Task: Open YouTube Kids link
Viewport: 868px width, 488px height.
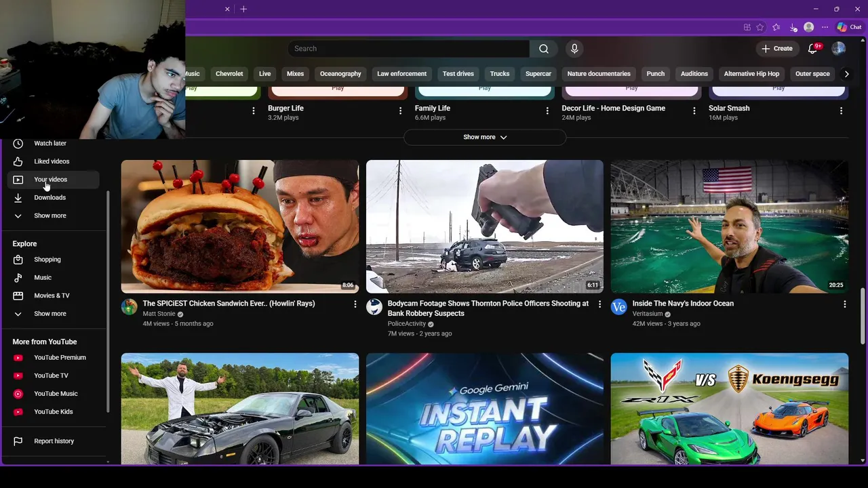Action: tap(53, 412)
